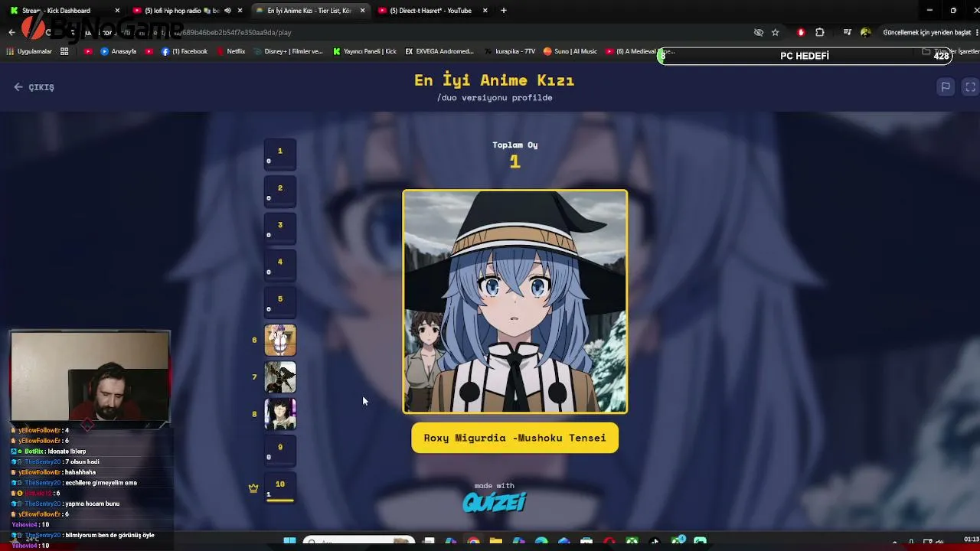Mute the lofi hip hop radio tab
Screen dimensions: 980x551
(x=227, y=11)
